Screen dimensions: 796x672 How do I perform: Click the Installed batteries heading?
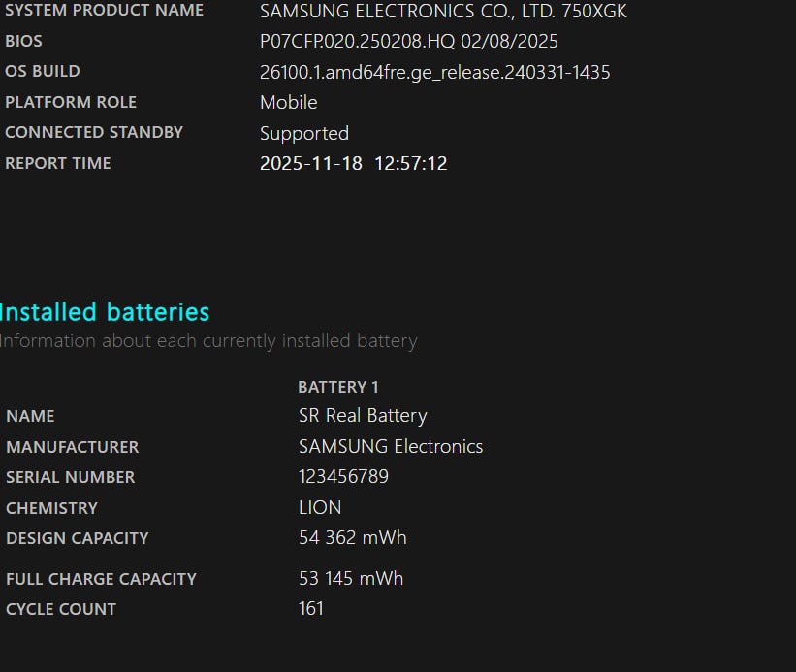(105, 312)
